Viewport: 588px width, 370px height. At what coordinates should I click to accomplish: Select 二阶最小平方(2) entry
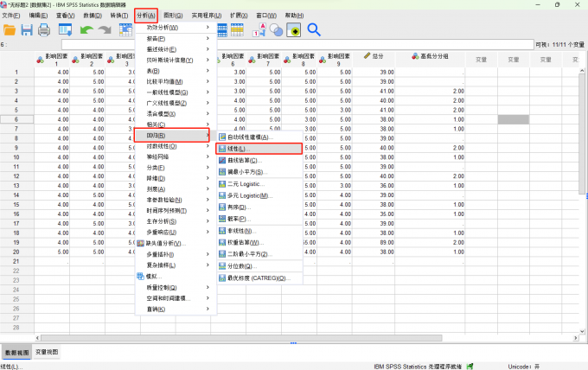pos(259,254)
